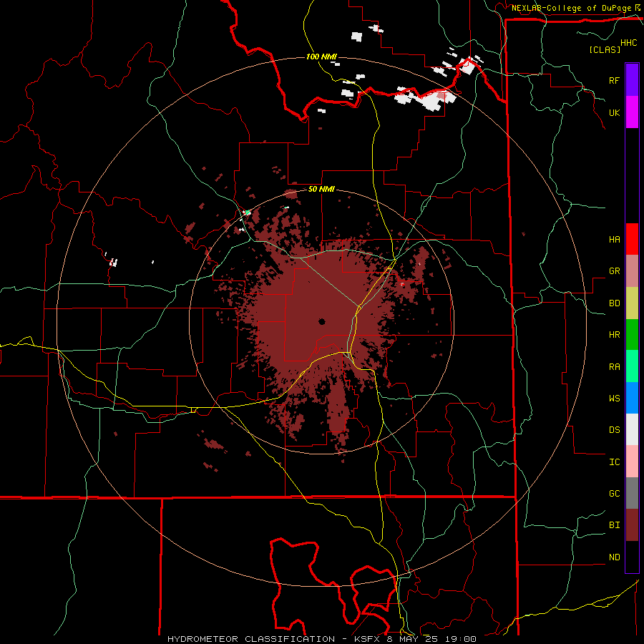644x644 pixels.
Task: Click the red HA legend color swatch
Action: point(632,239)
